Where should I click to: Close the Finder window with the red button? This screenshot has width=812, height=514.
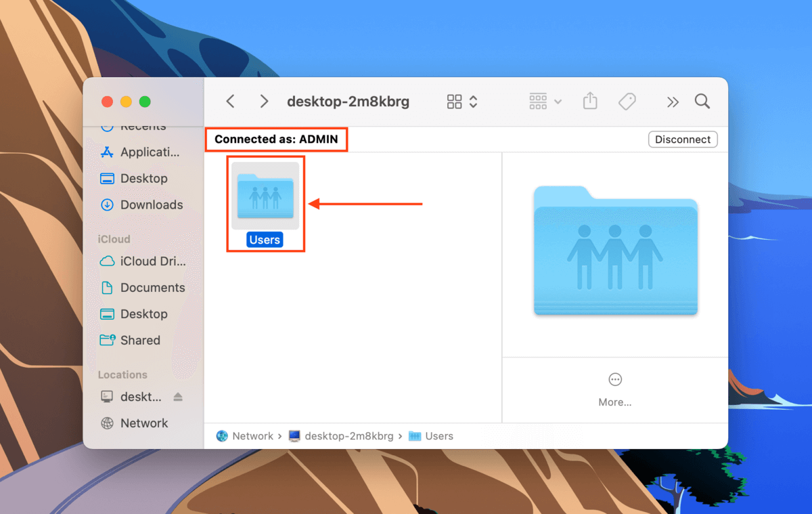pos(107,102)
